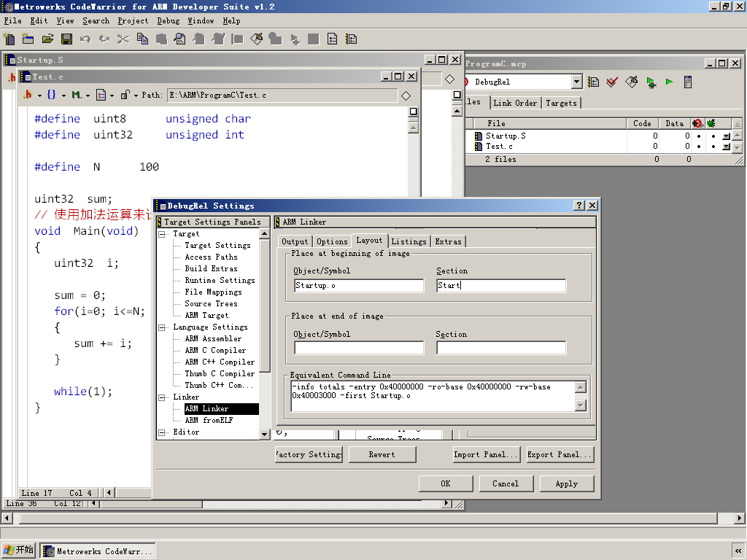Click the New Project toolbar icon
The width and height of the screenshot is (747, 560).
coord(28,39)
